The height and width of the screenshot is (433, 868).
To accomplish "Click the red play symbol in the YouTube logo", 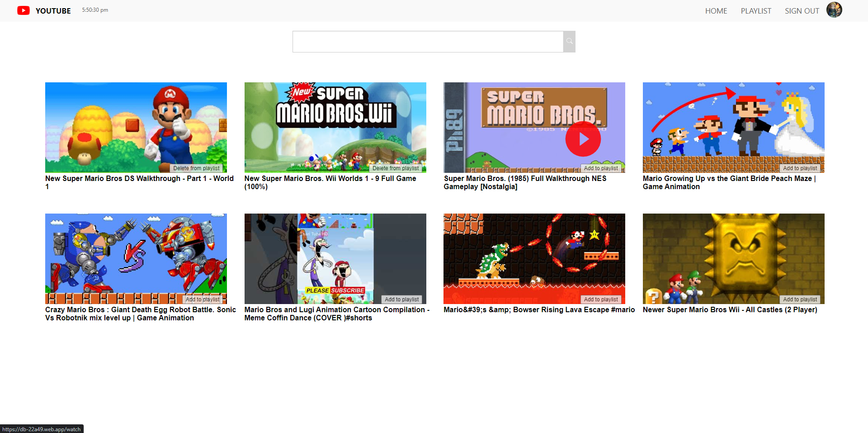I will click(x=24, y=10).
